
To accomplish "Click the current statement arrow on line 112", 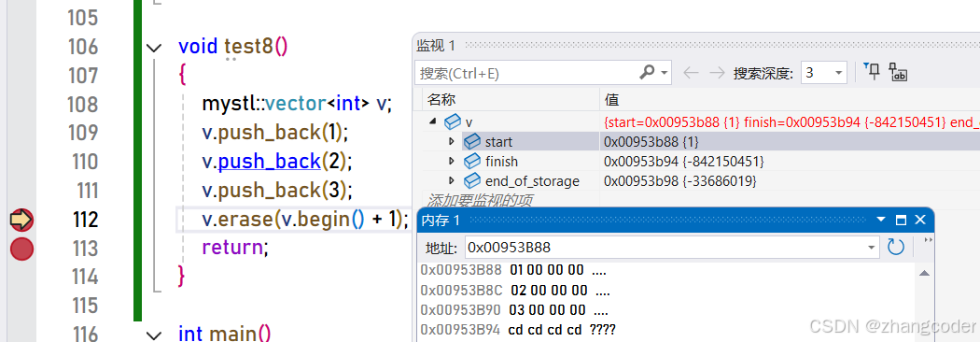I will (21, 221).
